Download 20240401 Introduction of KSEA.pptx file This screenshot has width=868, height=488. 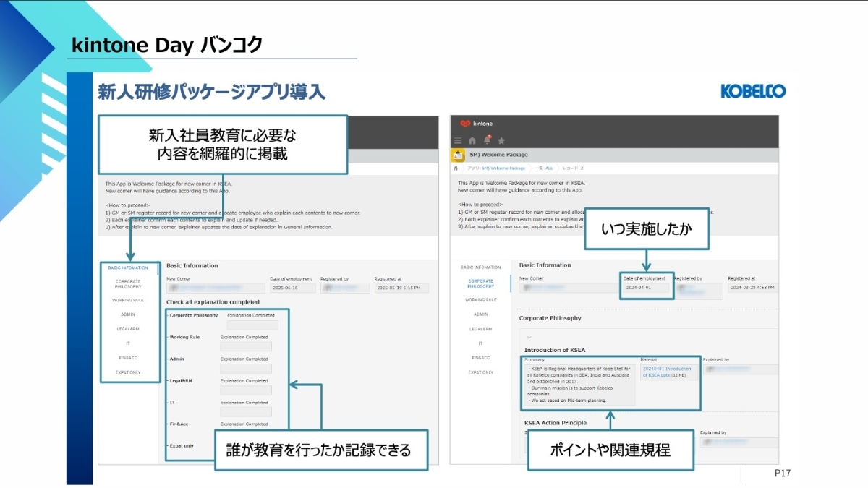click(666, 372)
